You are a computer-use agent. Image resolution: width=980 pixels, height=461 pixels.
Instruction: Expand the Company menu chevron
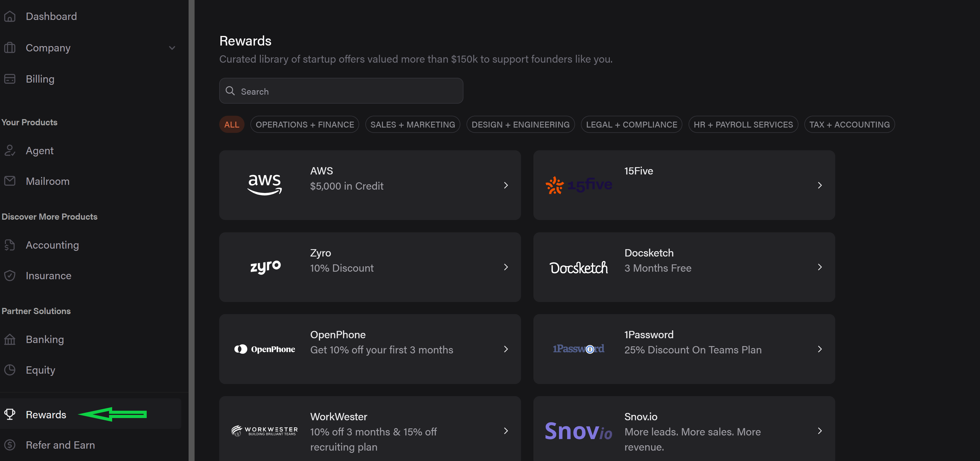pos(172,48)
